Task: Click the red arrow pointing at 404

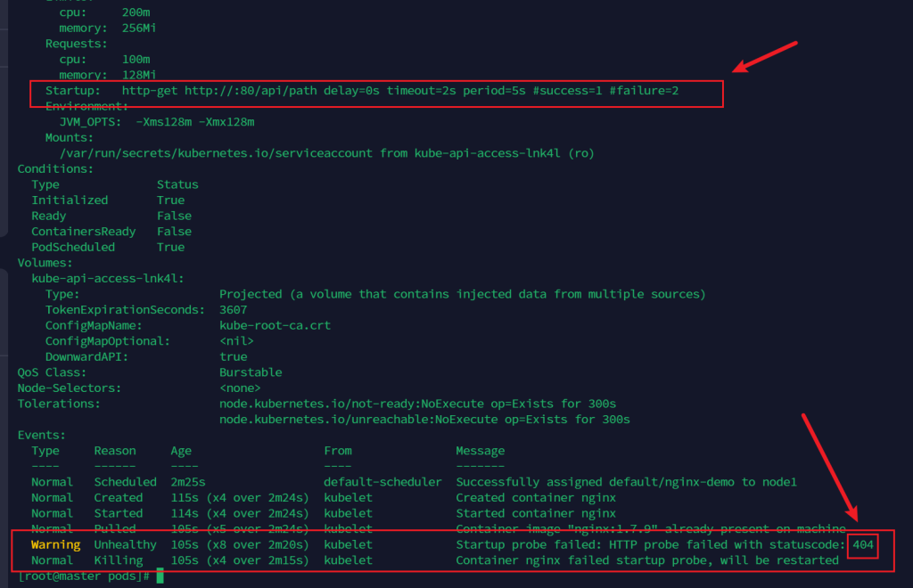Action: point(833,467)
